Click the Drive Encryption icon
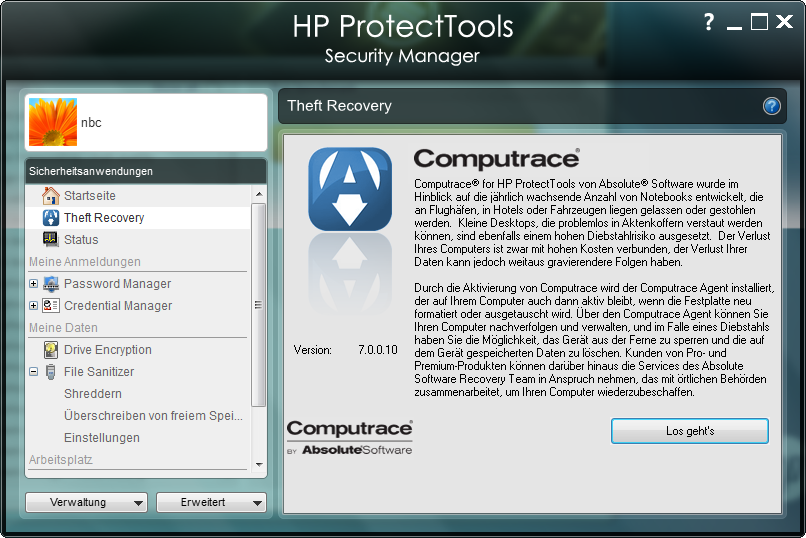The image size is (806, 538). (51, 350)
